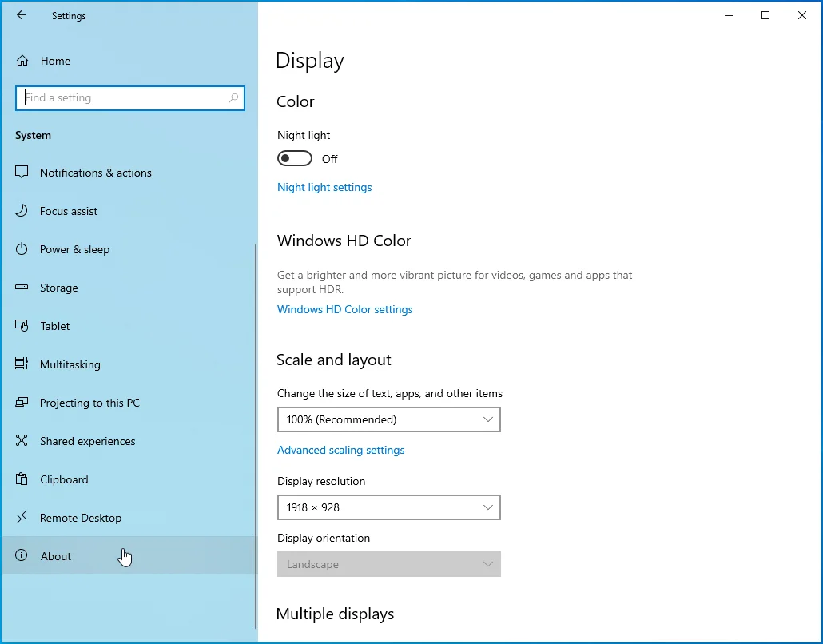Close the Settings window
823x644 pixels.
coord(802,15)
